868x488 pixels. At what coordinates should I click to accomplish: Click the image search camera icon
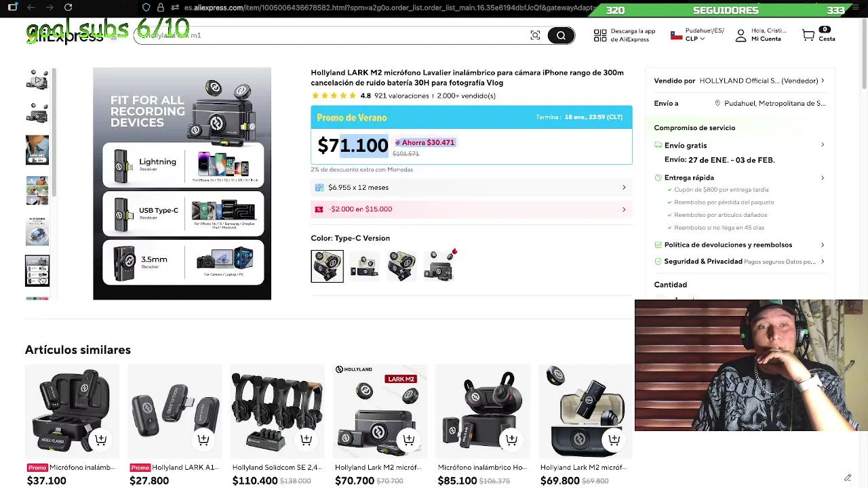(x=535, y=35)
